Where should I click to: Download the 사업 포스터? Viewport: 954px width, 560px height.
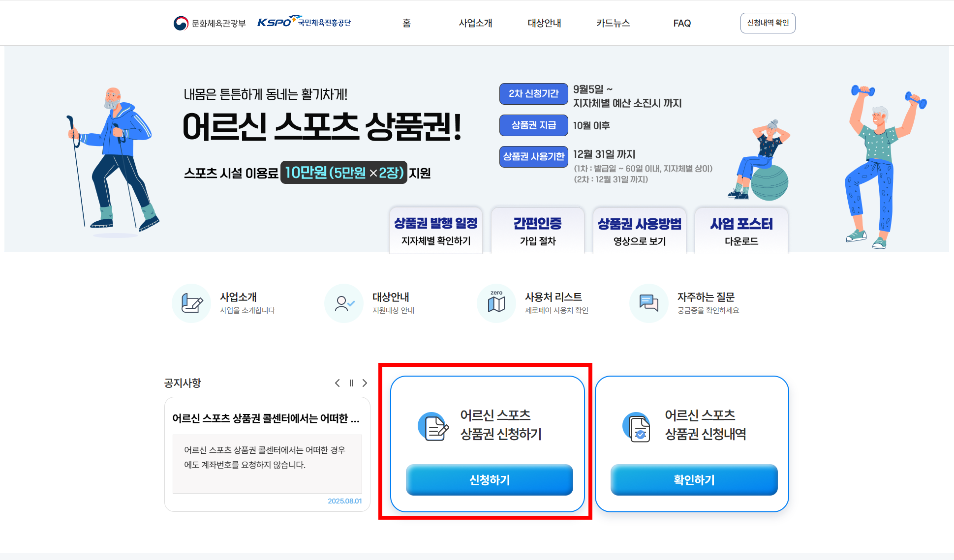point(741,230)
